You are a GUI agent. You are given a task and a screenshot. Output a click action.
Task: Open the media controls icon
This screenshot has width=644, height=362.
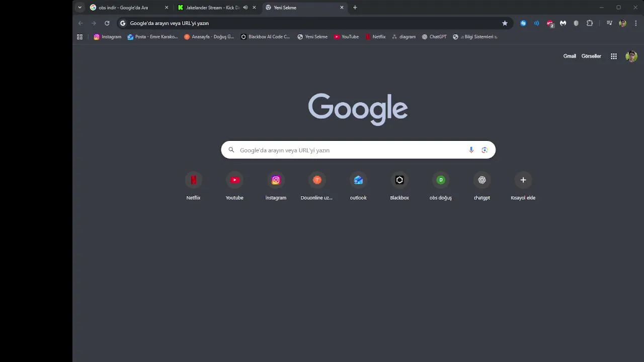click(x=609, y=23)
